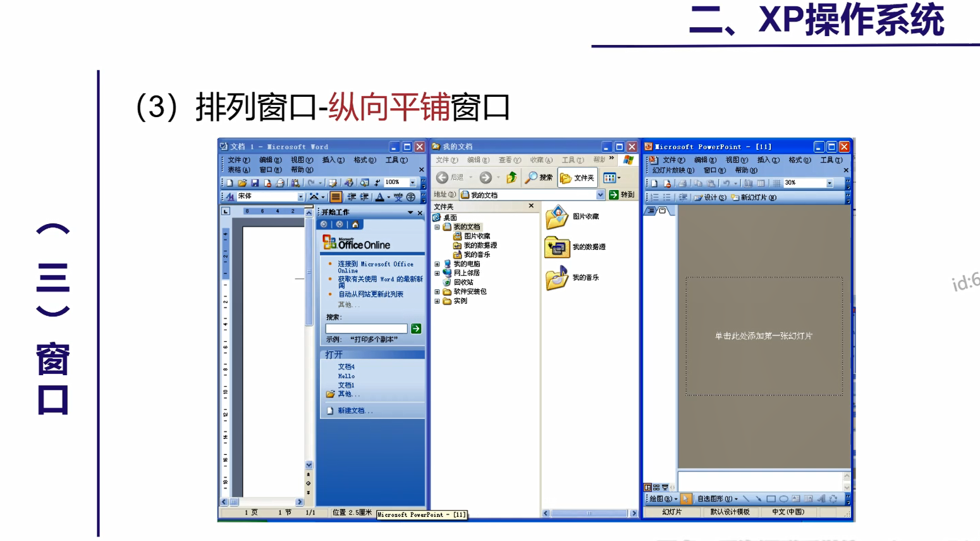980x541 pixels.
Task: Collapse 我的文档 node in folder tree
Action: pyautogui.click(x=437, y=227)
